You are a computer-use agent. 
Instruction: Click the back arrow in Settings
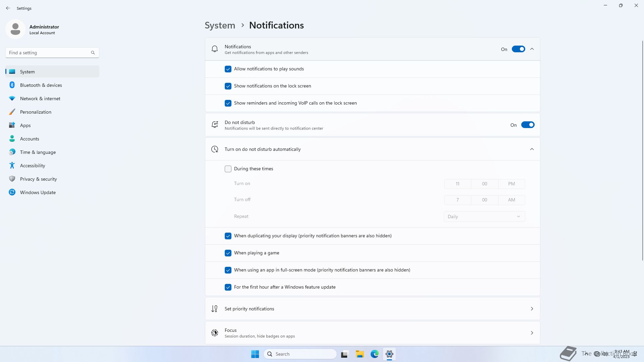(x=8, y=8)
